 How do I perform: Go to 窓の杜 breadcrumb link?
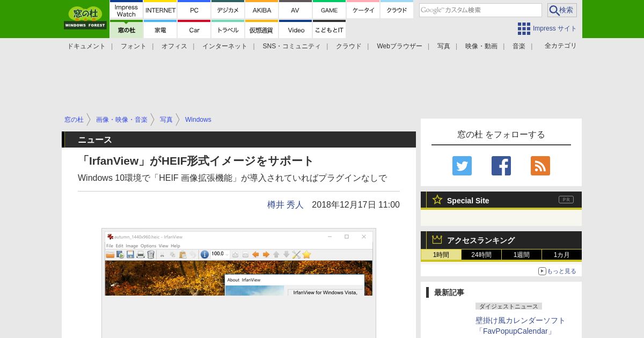pyautogui.click(x=74, y=120)
